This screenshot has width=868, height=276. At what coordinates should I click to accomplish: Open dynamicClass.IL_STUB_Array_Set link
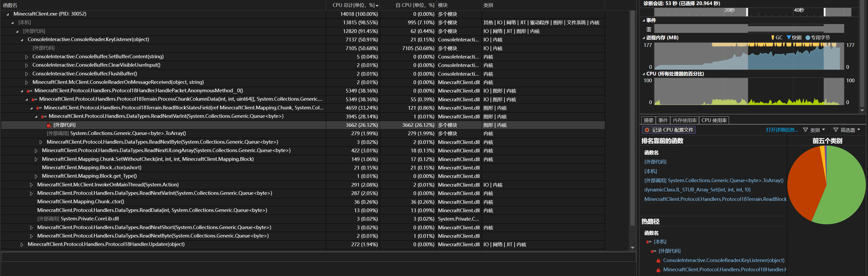click(697, 190)
